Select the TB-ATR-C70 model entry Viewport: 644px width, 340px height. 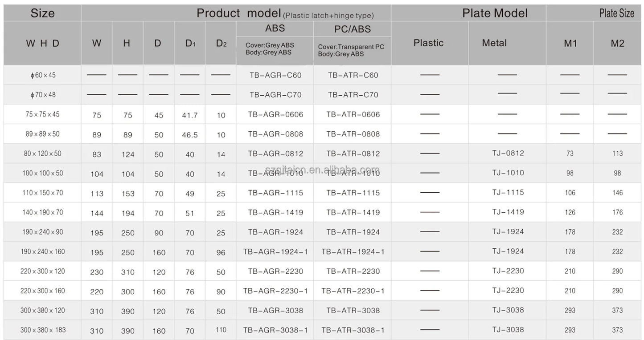pyautogui.click(x=353, y=95)
